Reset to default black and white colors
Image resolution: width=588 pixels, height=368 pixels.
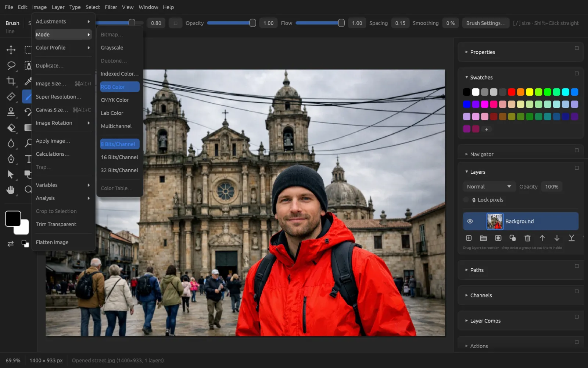25,244
